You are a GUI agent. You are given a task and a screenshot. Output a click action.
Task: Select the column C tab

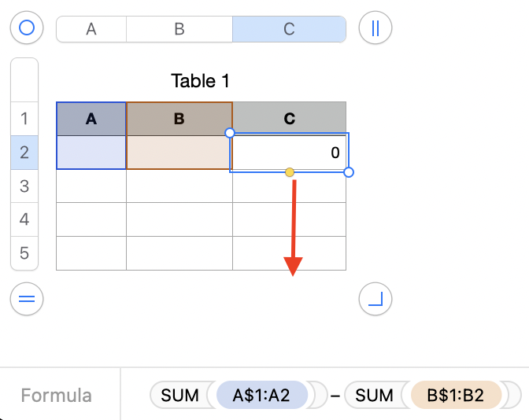coord(289,29)
